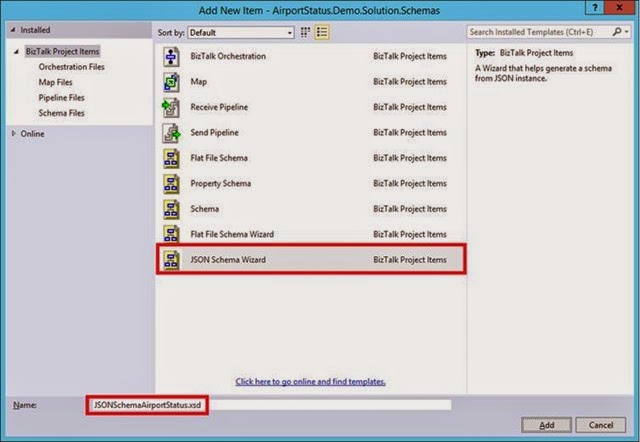Select the Flat File Schema Wizard icon

(x=171, y=234)
